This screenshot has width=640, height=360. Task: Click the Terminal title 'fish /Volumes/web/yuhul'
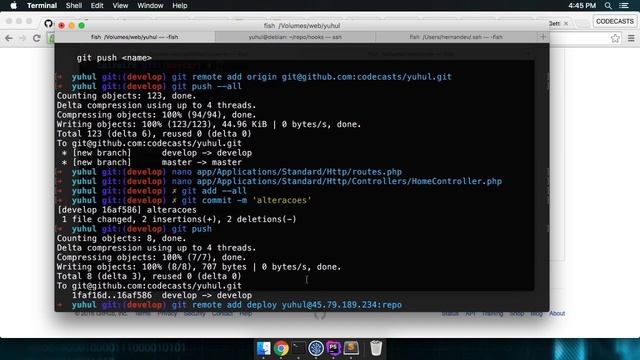302,26
